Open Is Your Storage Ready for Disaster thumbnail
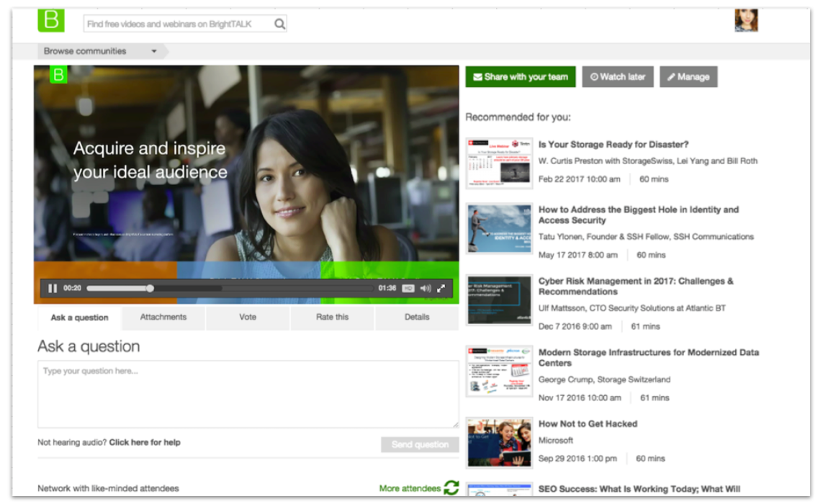 (499, 163)
